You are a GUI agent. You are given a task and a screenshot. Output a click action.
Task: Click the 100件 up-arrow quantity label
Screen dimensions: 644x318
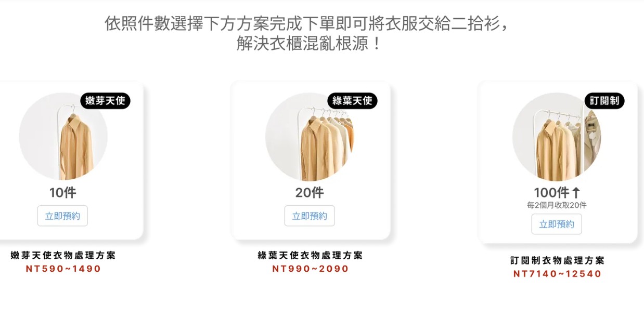point(557,193)
